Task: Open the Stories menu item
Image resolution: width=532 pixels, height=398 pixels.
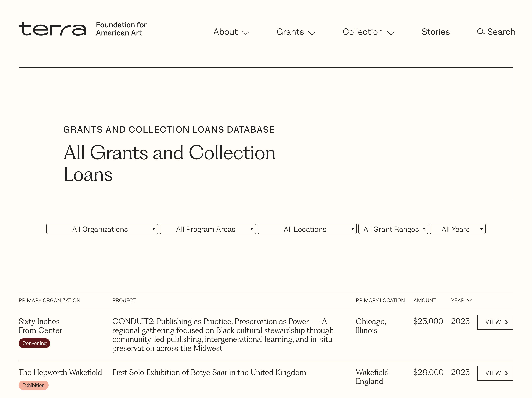Action: (x=436, y=32)
